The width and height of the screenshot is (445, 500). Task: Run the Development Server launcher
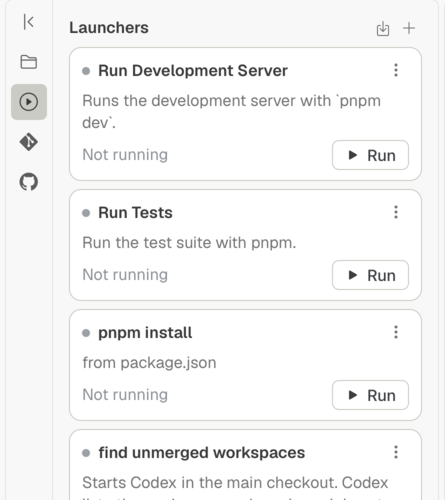pyautogui.click(x=370, y=155)
